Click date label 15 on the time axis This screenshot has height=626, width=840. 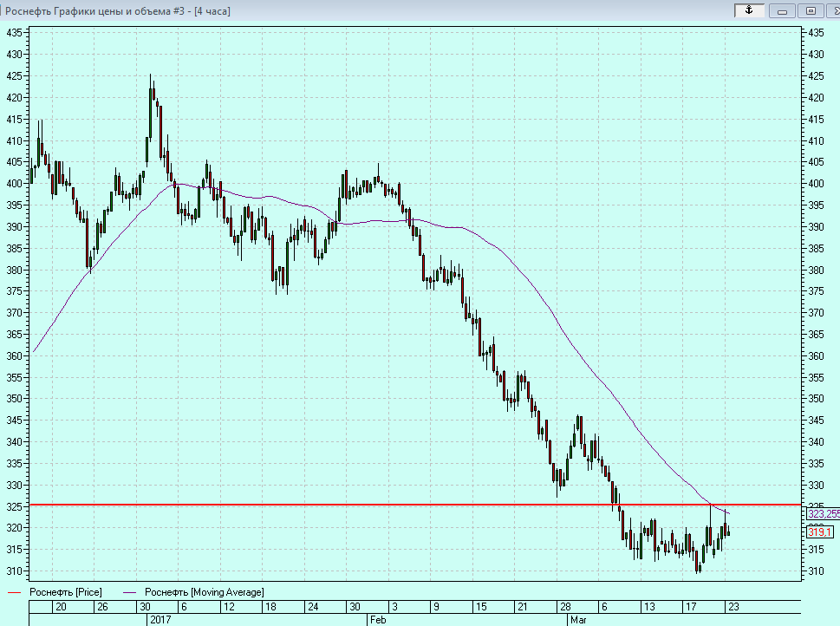[x=481, y=607]
